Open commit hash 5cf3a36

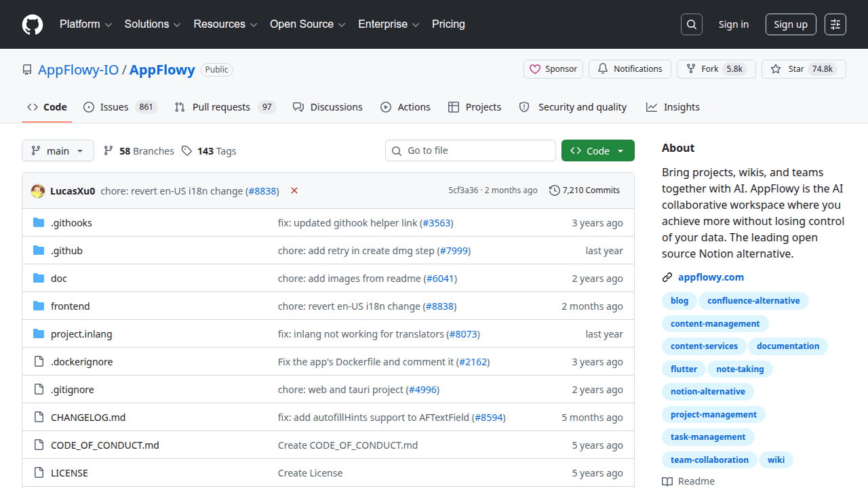click(463, 190)
